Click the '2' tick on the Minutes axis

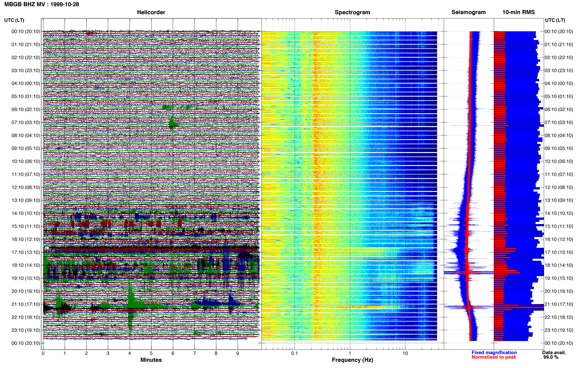coord(86,353)
